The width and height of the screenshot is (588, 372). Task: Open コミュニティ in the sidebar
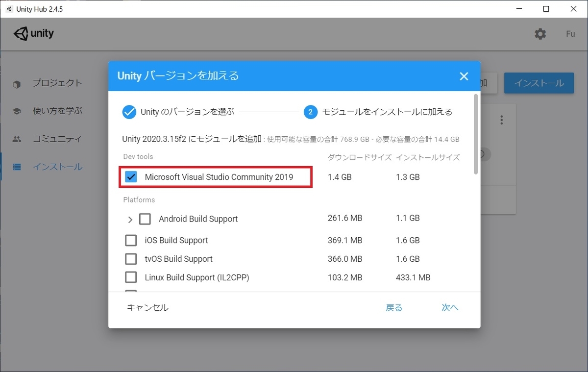(57, 139)
